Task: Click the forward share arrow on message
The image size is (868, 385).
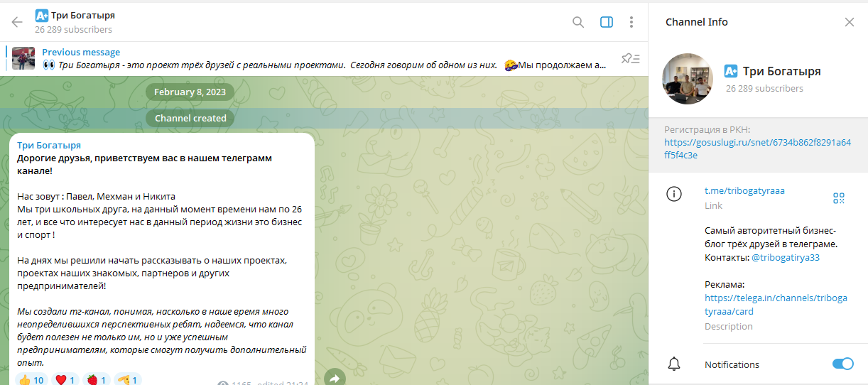Action: tap(335, 379)
